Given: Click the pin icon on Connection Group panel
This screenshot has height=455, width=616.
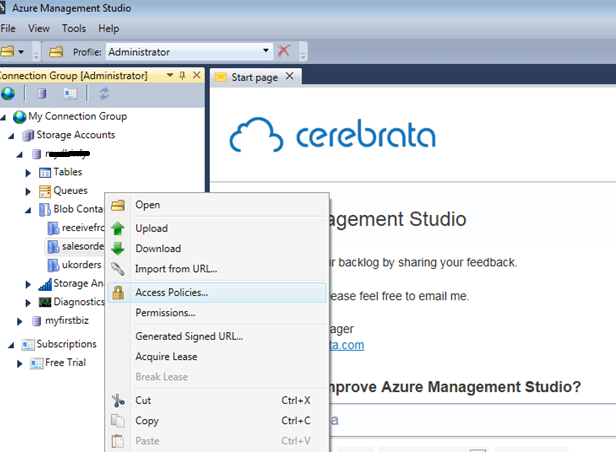Looking at the screenshot, I should point(182,75).
